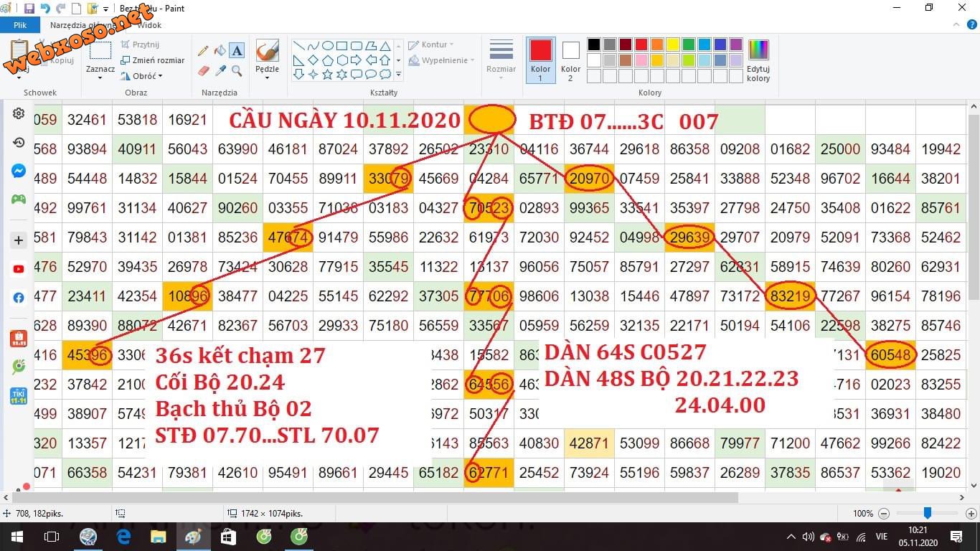Click the Save floppy disk icon
980x551 pixels.
coord(29,9)
